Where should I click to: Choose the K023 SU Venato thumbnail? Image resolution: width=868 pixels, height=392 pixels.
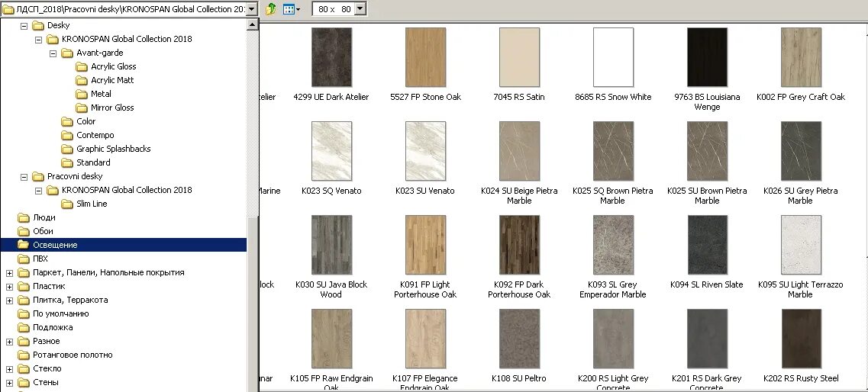pyautogui.click(x=426, y=152)
